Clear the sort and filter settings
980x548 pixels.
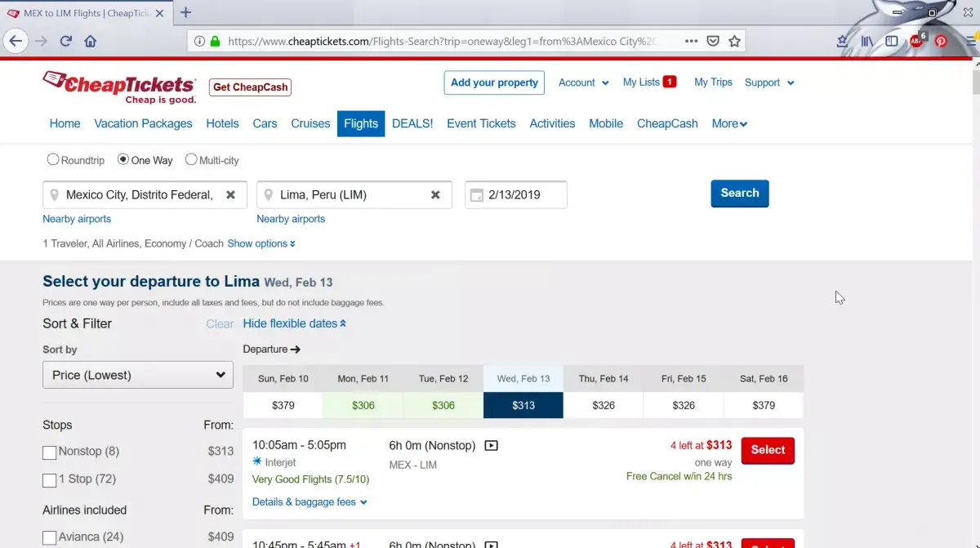pos(220,324)
